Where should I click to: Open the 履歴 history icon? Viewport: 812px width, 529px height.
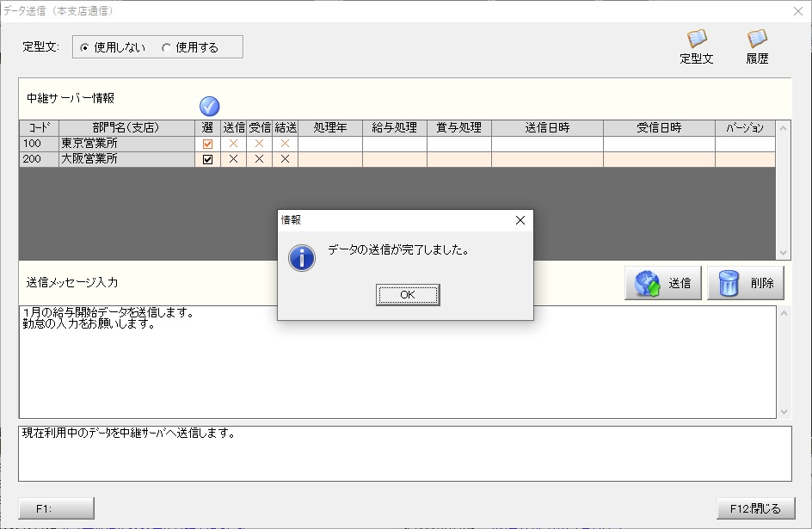[x=757, y=46]
